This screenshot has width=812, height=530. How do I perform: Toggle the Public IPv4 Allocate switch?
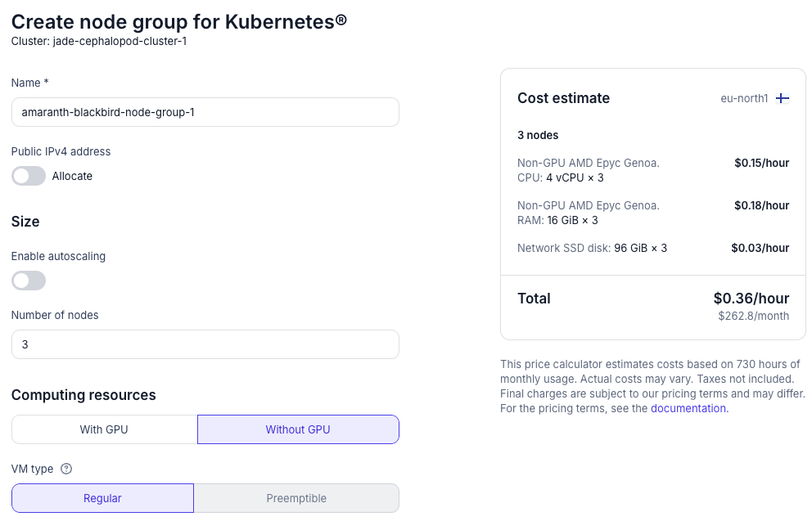[29, 176]
